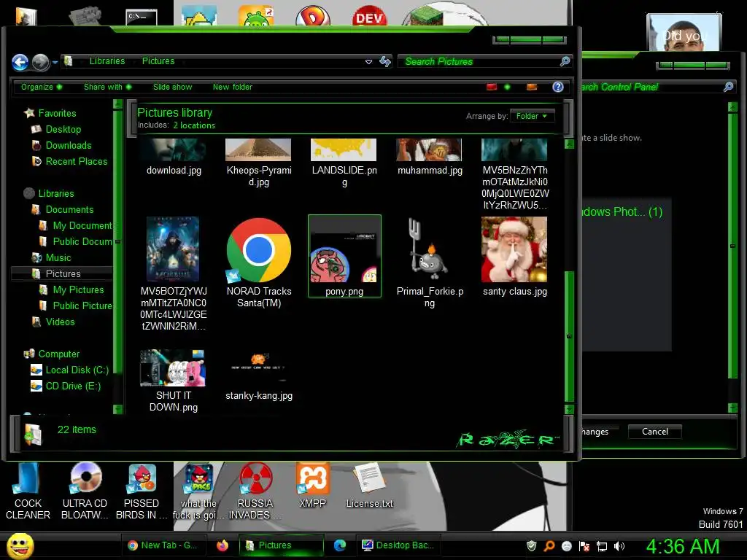
Task: Select Videos library in navigation pane
Action: coord(60,322)
